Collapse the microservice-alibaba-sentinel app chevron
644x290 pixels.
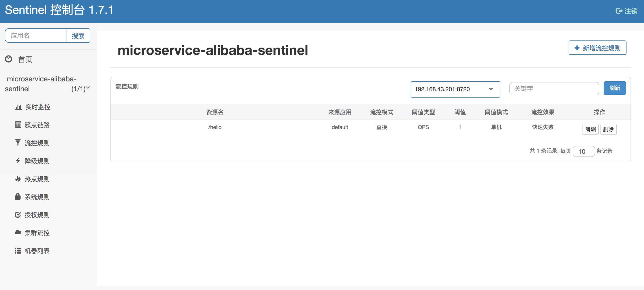(88, 88)
